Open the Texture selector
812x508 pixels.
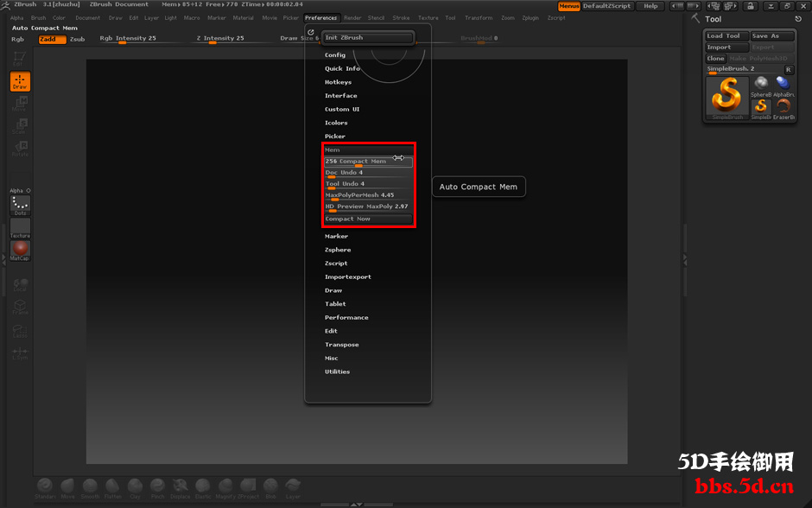point(20,228)
